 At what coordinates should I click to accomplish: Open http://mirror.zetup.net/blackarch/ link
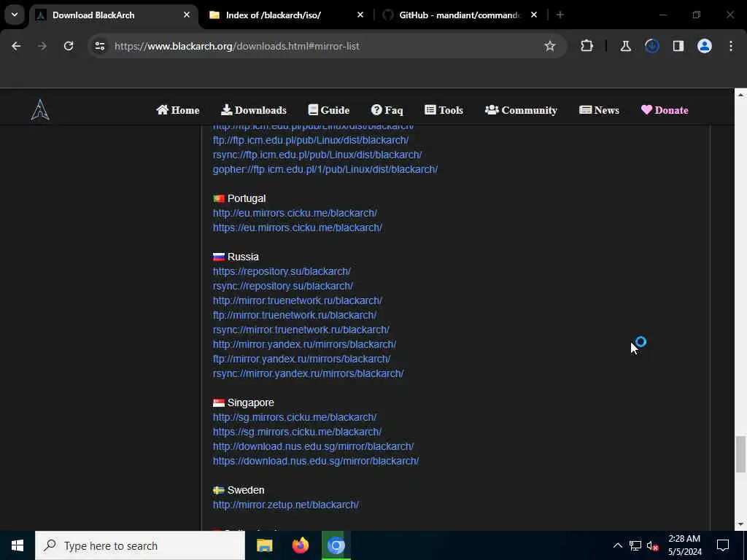(x=285, y=505)
